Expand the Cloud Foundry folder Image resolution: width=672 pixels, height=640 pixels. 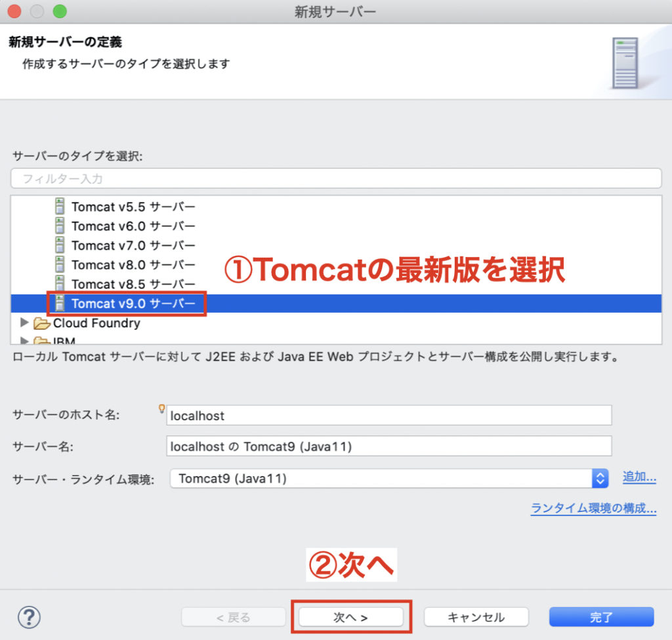click(x=24, y=322)
